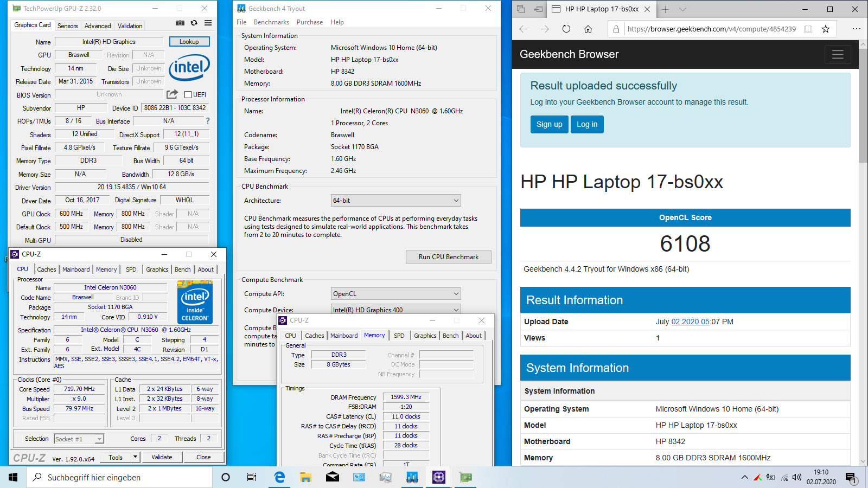Switch to the GPU-Z Sensors tab
The width and height of the screenshot is (868, 488).
[x=68, y=26]
